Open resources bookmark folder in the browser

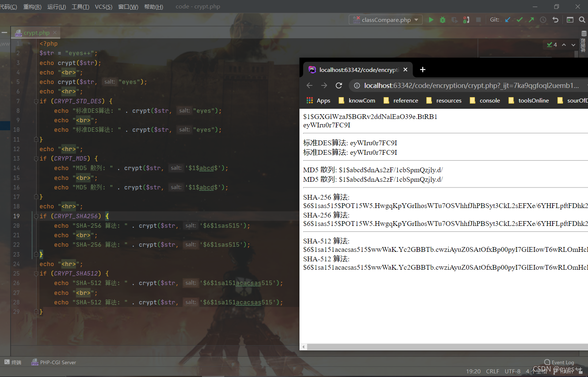click(x=444, y=100)
